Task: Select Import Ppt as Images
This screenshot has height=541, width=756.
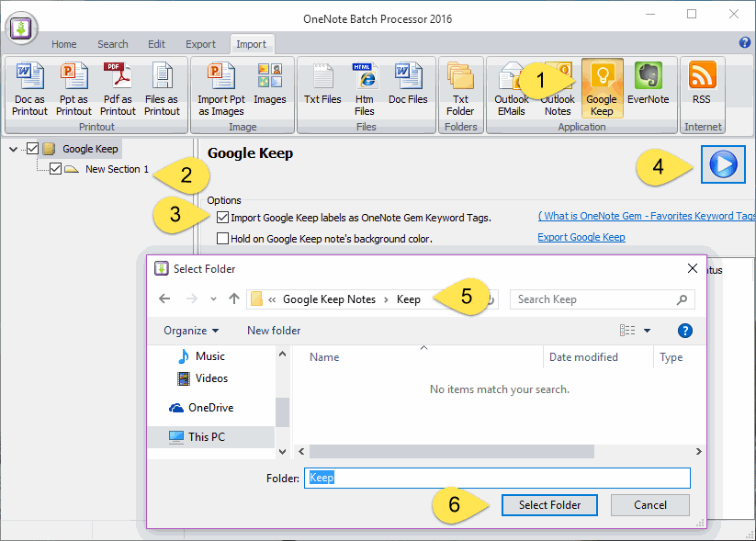Action: pyautogui.click(x=220, y=89)
